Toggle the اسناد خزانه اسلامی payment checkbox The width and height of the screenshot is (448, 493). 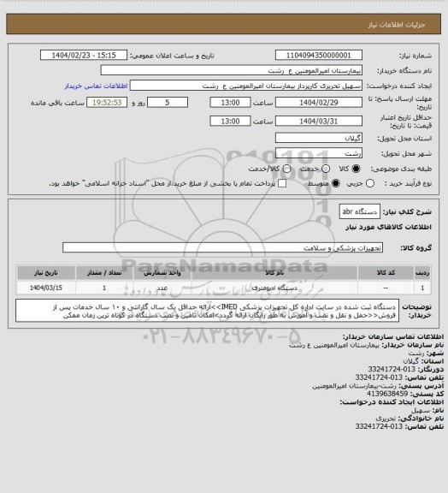282,183
